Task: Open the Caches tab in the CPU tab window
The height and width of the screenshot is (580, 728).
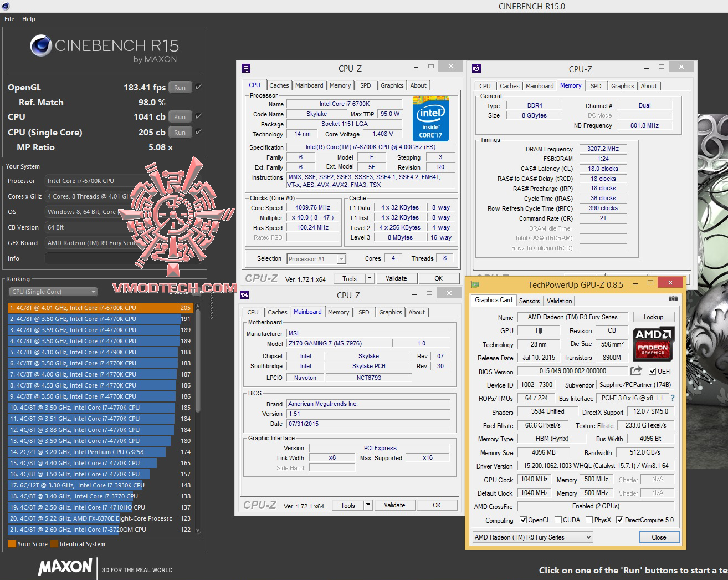Action: [x=279, y=85]
